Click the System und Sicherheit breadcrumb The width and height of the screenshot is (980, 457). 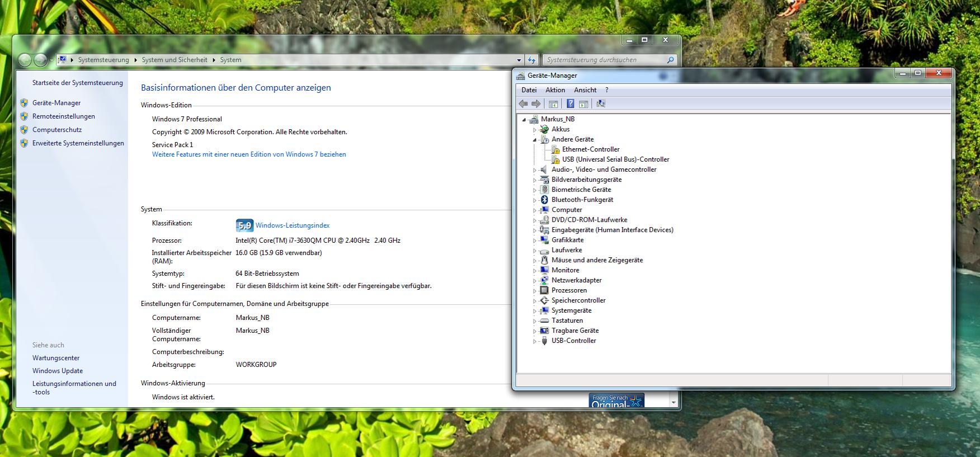pyautogui.click(x=175, y=60)
